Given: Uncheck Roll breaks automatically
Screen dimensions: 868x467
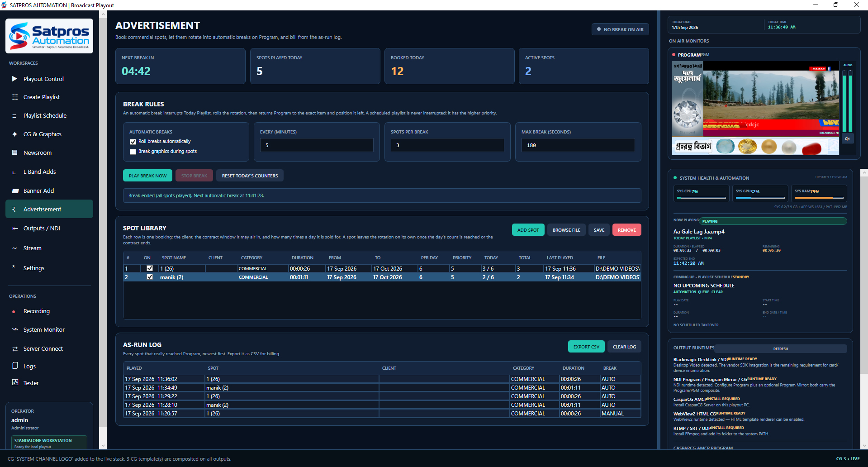Looking at the screenshot, I should [133, 142].
